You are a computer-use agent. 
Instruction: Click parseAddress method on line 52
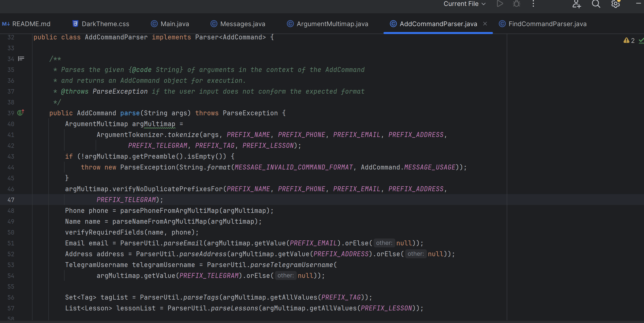pyautogui.click(x=203, y=254)
